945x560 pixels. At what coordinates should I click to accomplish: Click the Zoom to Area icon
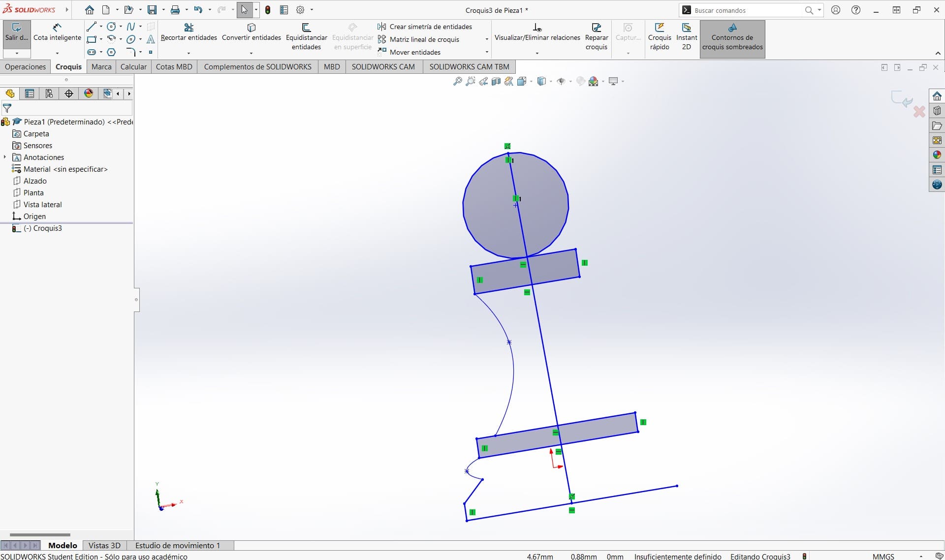pyautogui.click(x=471, y=81)
